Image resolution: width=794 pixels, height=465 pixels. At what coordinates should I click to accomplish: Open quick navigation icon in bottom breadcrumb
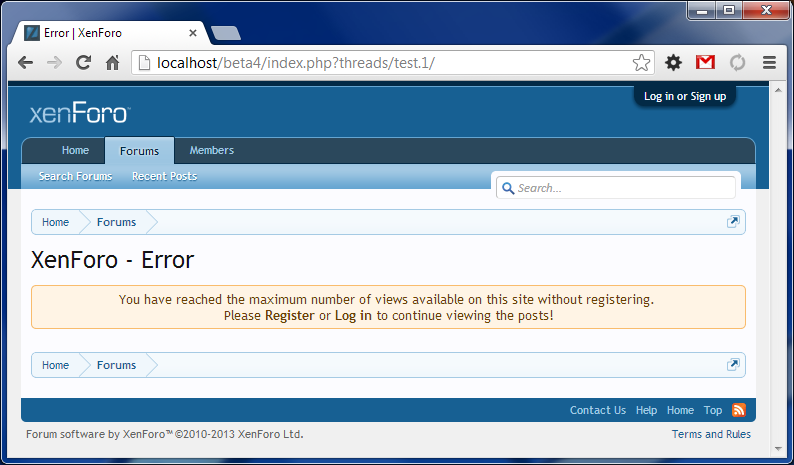(x=733, y=365)
